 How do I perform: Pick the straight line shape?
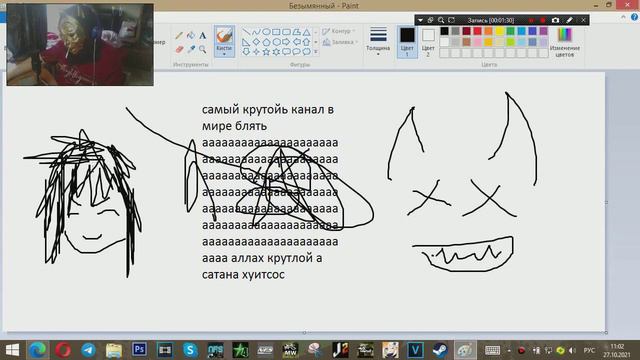246,32
